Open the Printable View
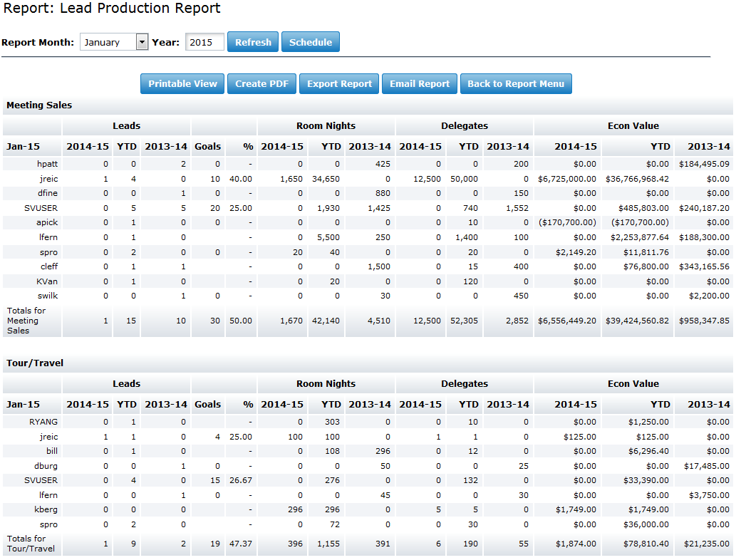 click(x=182, y=83)
